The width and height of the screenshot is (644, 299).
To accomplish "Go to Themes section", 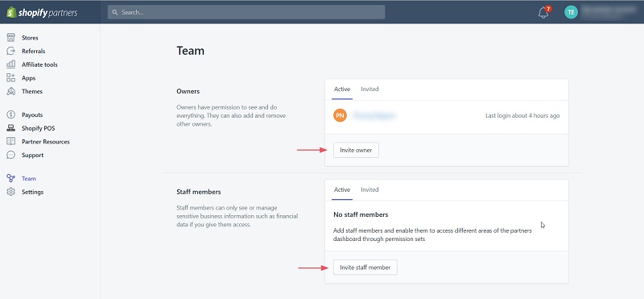I will pyautogui.click(x=32, y=91).
